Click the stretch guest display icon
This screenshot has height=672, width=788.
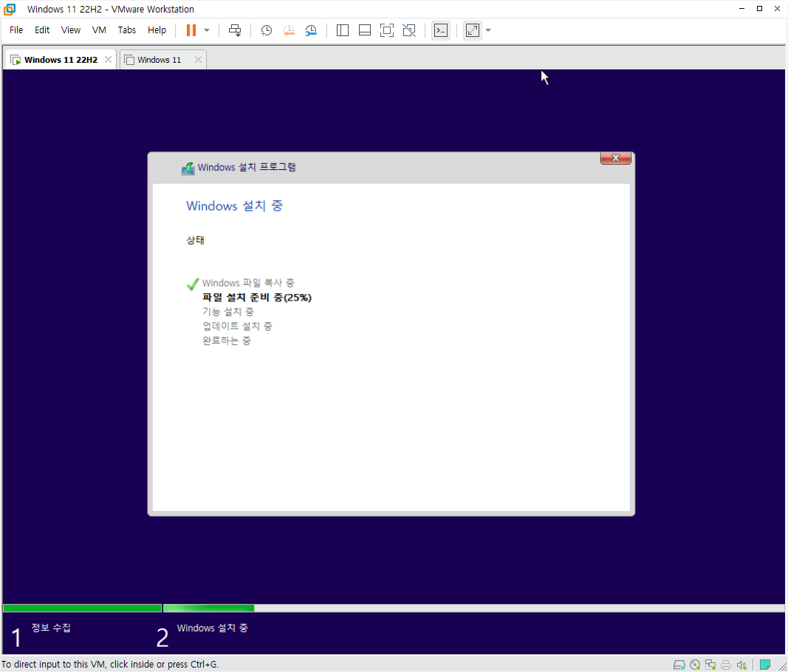[473, 30]
